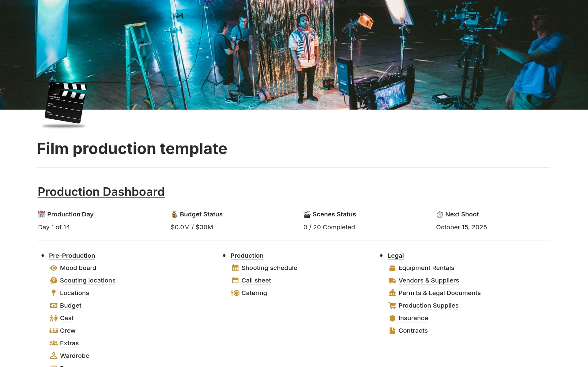Click the shield icon next to Insurance
This screenshot has width=588, height=367.
pyautogui.click(x=392, y=318)
